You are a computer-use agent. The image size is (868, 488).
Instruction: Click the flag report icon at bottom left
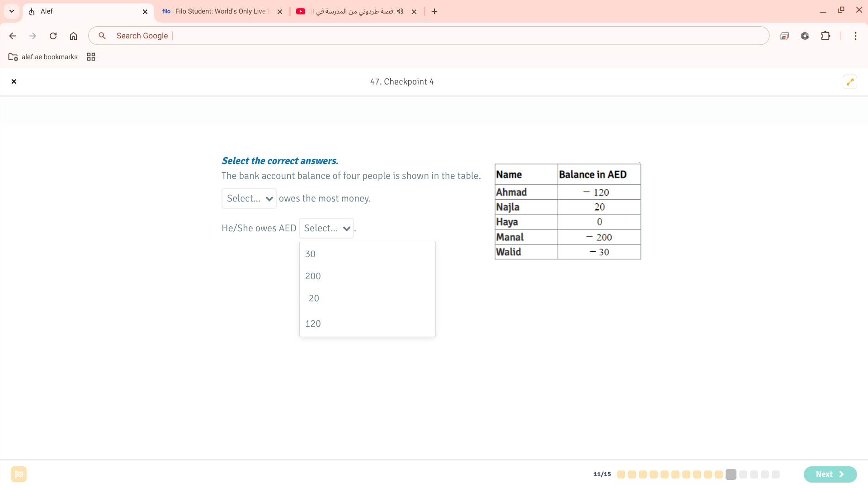(19, 474)
